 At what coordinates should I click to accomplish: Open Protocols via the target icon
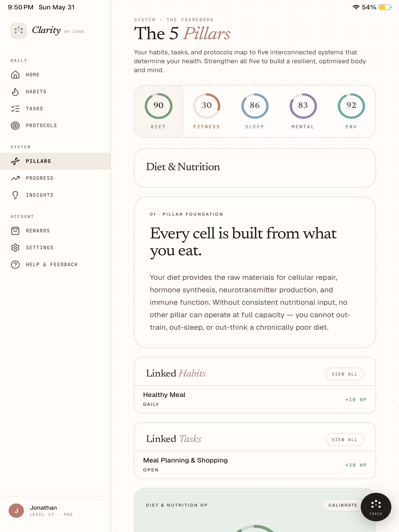[15, 126]
